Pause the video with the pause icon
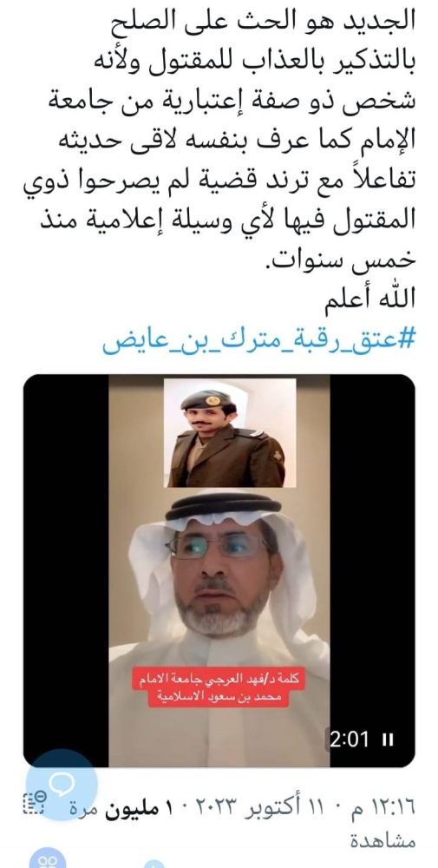The height and width of the screenshot is (868, 438). pyautogui.click(x=388, y=740)
